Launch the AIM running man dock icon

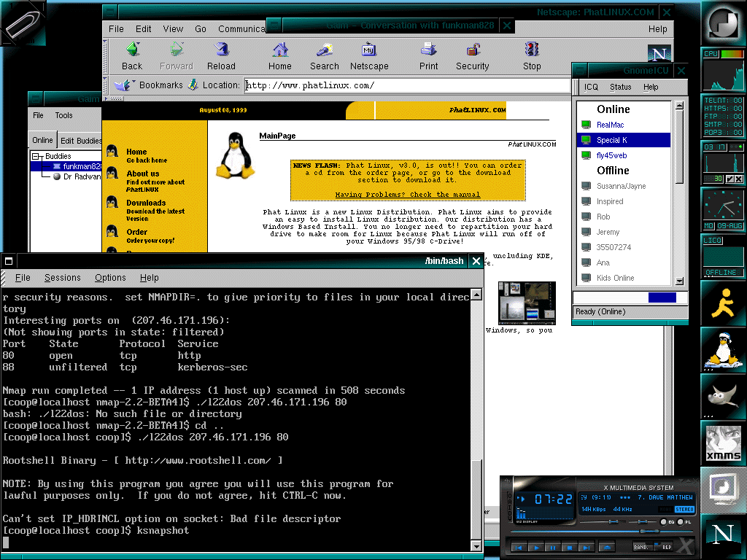722,301
